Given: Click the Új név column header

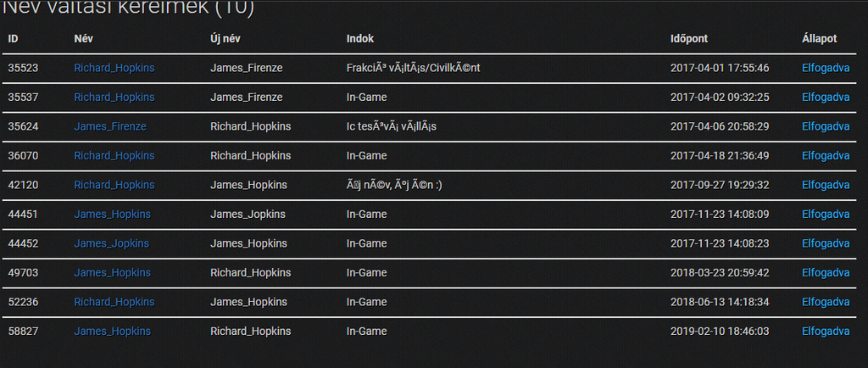Looking at the screenshot, I should coord(225,39).
